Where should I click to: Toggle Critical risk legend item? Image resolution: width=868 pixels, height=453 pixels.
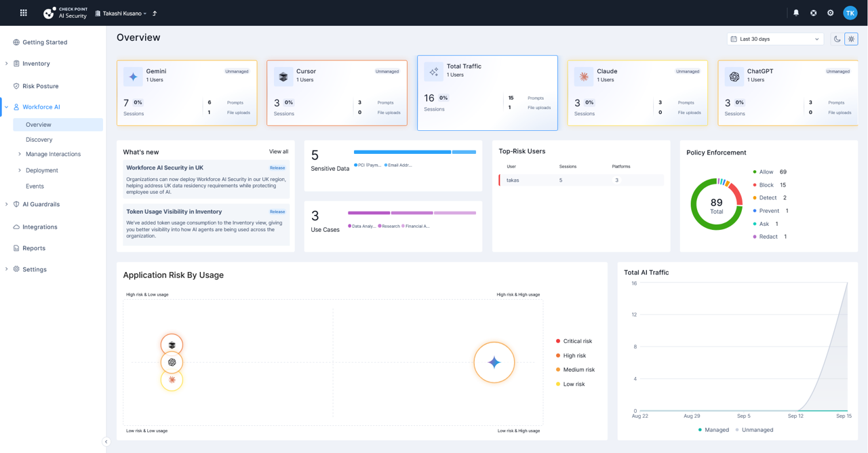[574, 341]
